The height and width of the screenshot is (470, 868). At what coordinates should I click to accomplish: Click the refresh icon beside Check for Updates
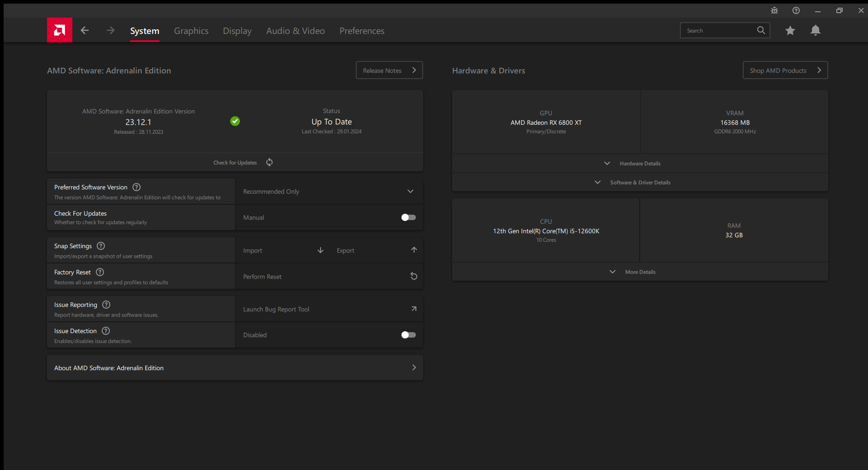pos(269,162)
